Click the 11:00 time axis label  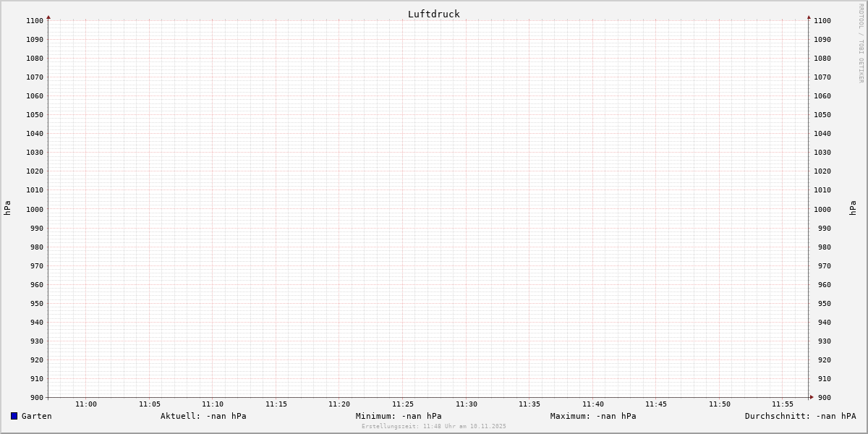click(86, 404)
